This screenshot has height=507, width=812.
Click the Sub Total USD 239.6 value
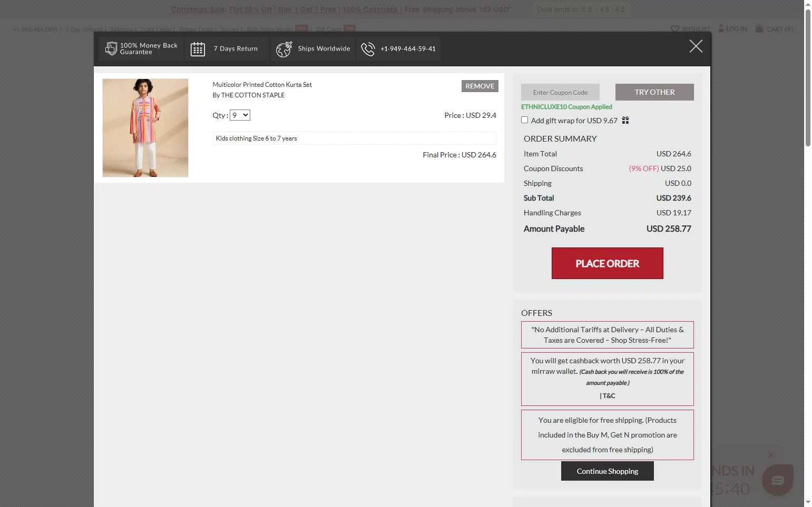(x=673, y=198)
